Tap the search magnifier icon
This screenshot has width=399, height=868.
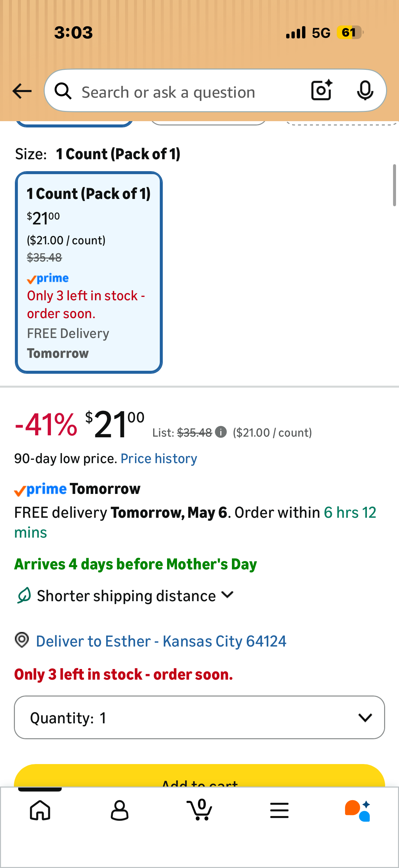63,91
